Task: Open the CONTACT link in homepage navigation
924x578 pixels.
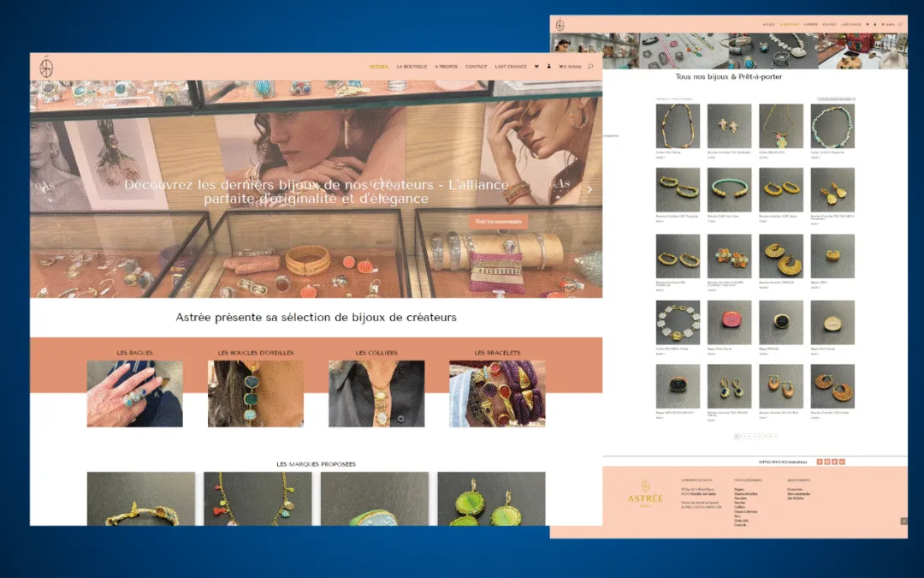Action: point(477,67)
